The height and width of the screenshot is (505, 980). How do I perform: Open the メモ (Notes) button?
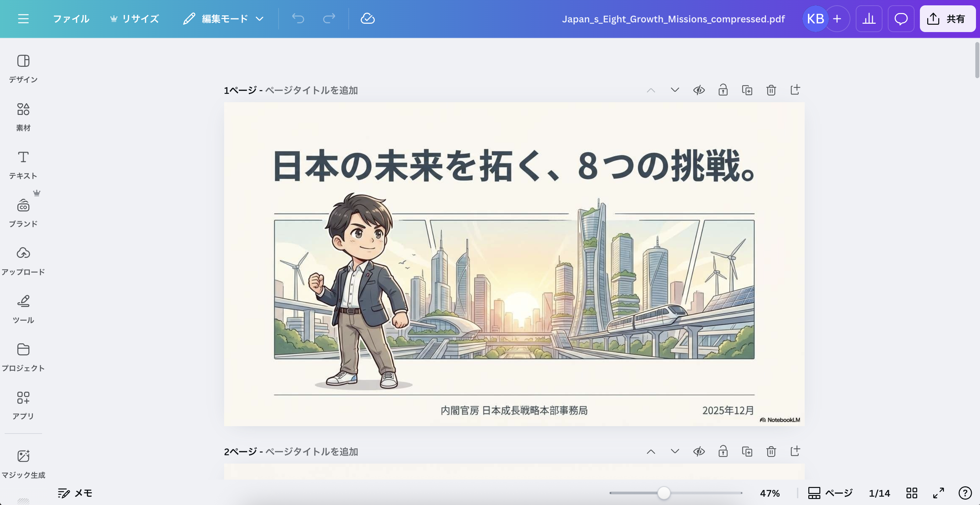75,493
